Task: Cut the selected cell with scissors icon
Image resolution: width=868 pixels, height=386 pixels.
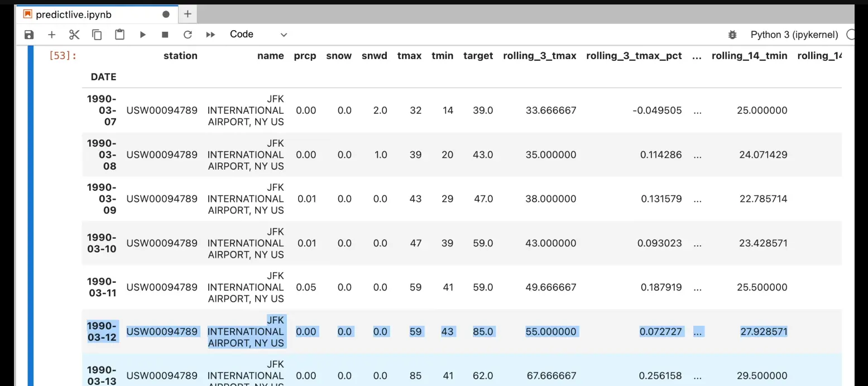Action: click(x=74, y=35)
